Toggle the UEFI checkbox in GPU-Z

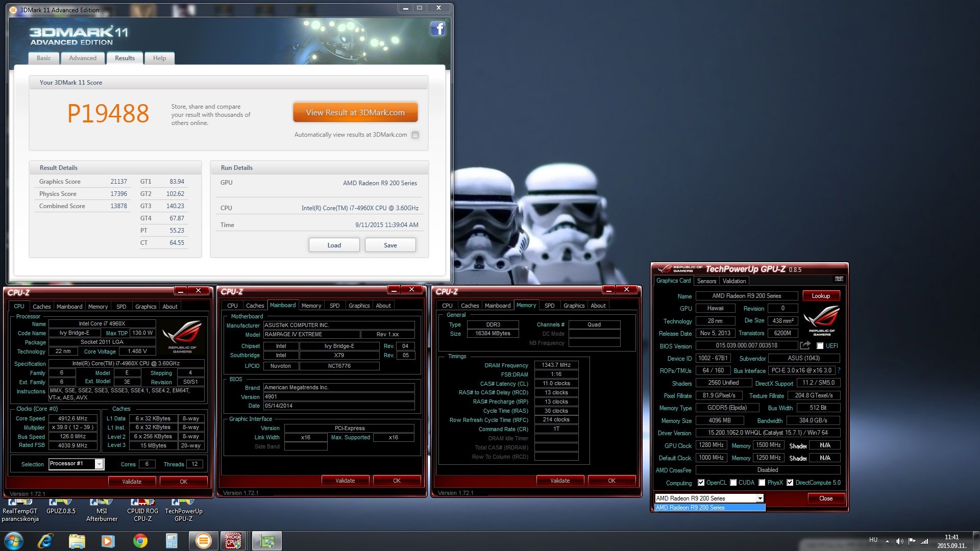click(x=820, y=346)
